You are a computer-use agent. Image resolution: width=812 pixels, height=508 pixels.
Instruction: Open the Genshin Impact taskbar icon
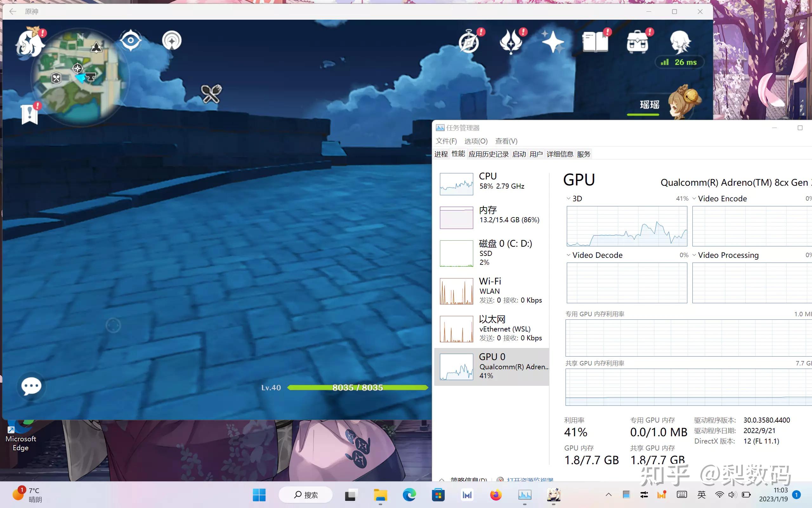tap(553, 495)
